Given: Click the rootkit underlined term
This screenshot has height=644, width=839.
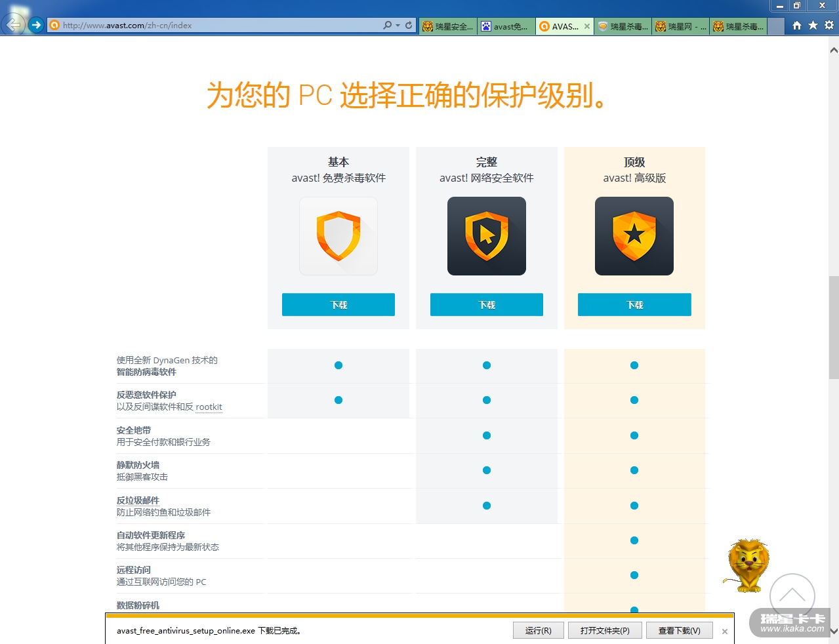Looking at the screenshot, I should point(209,407).
